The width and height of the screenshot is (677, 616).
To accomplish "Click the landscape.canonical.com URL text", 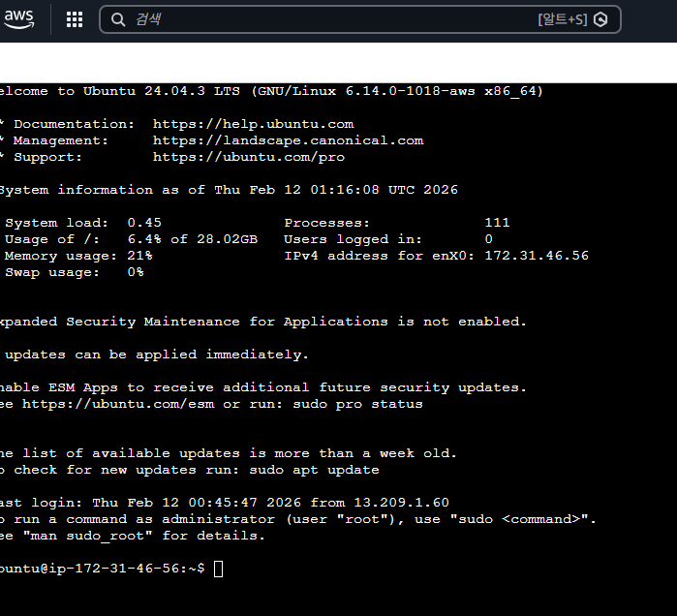I will pyautogui.click(x=288, y=140).
